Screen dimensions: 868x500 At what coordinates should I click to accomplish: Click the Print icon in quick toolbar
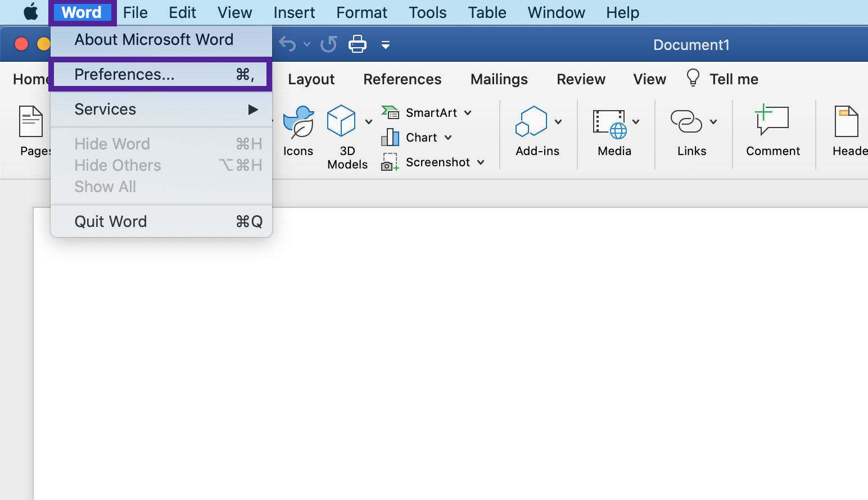358,44
